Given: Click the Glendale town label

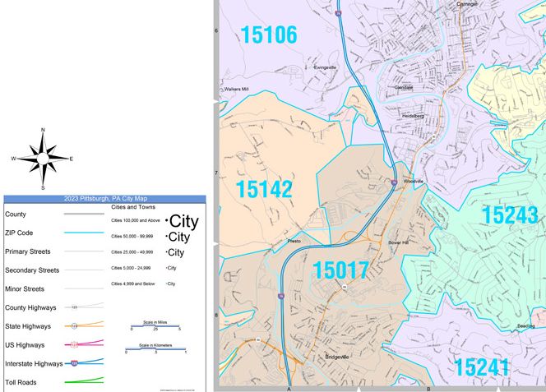Looking at the screenshot, I should pos(403,87).
